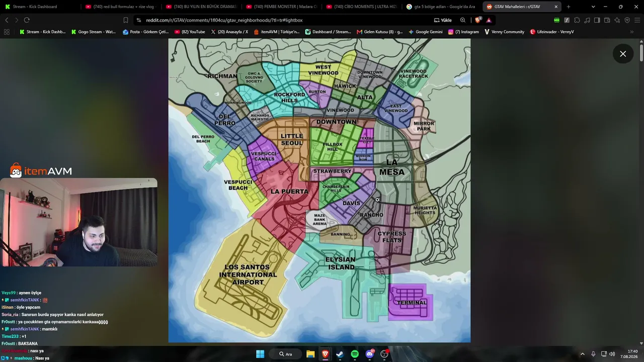Reload the Reddit page
Viewport: 644px width, 362px height.
pos(27,20)
